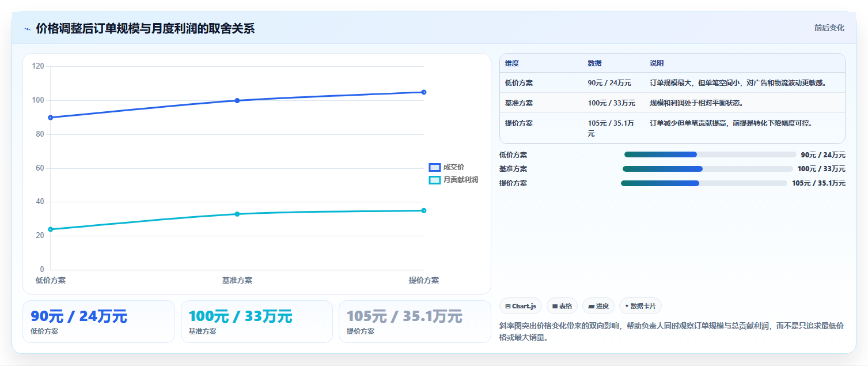Click the description 规模和利润处于相对平衡状态

coord(696,103)
